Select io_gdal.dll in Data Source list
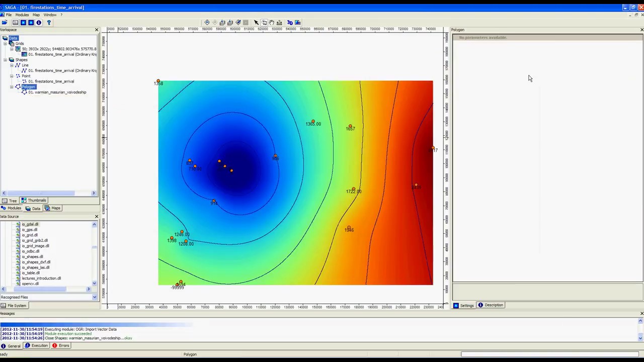The width and height of the screenshot is (644, 362). [x=30, y=224]
